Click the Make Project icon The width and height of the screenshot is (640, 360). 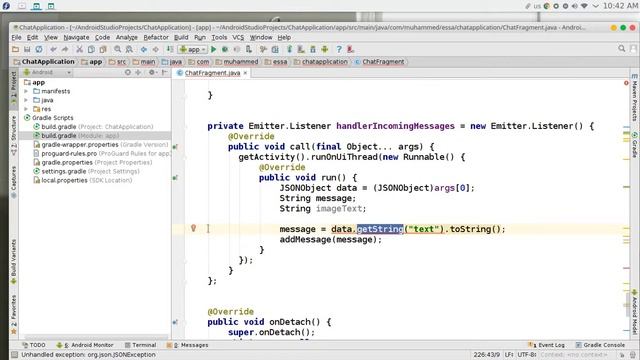click(170, 49)
